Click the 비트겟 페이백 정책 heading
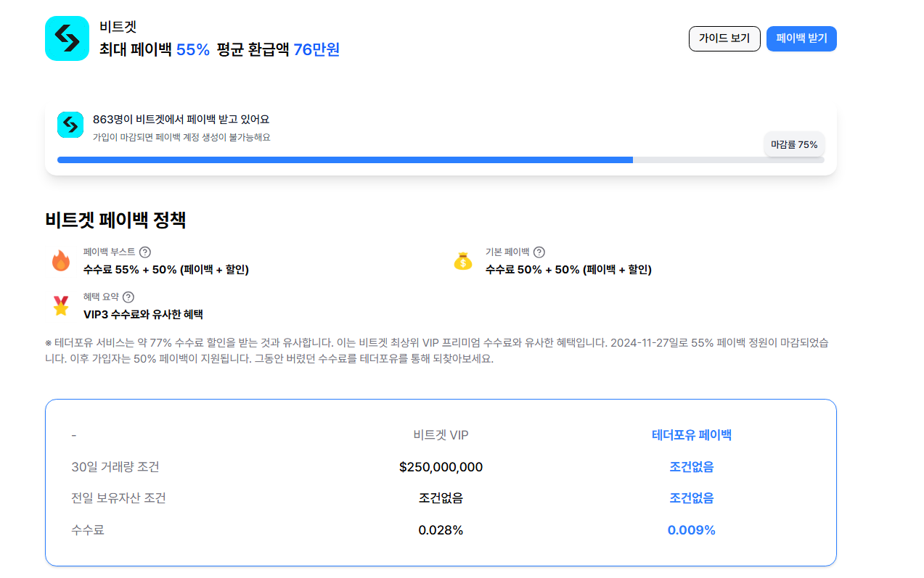The width and height of the screenshot is (924, 578). [115, 220]
